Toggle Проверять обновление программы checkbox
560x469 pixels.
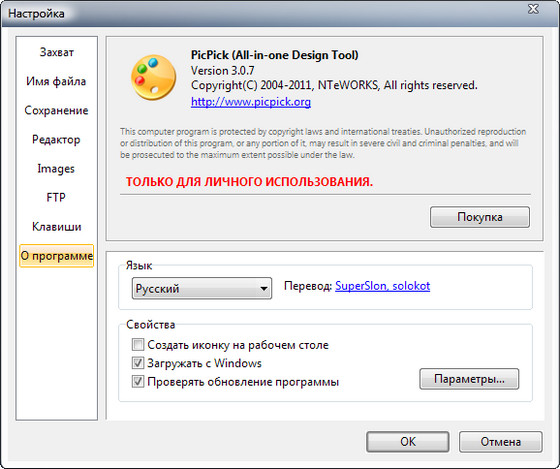point(138,381)
